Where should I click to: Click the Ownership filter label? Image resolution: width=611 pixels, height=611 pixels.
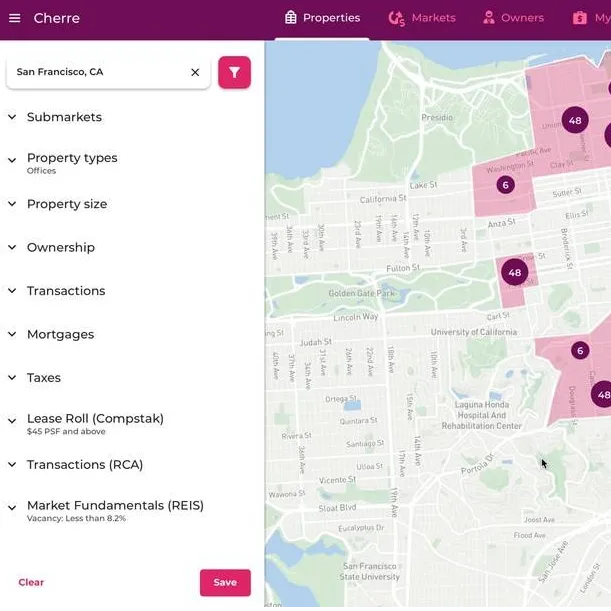[x=61, y=247]
